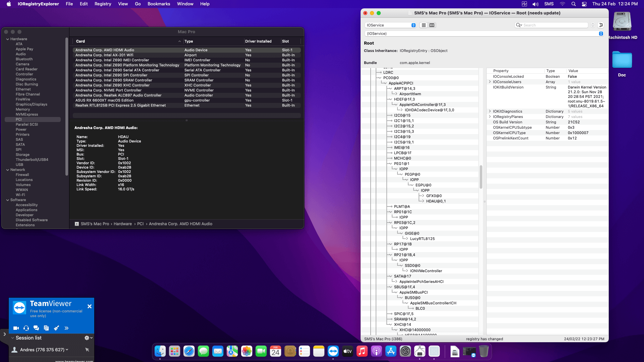
Task: Start a video call in TeamViewer panel
Action: pos(16,328)
